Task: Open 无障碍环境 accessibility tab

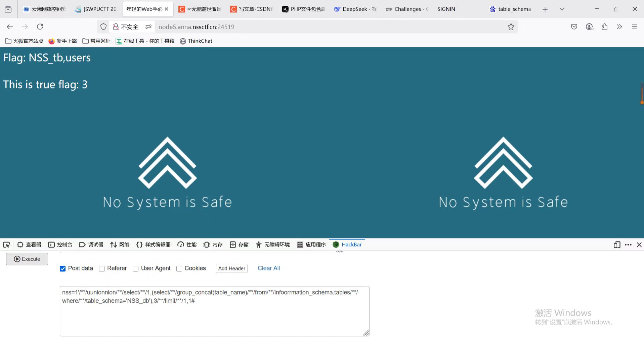Action: [x=272, y=245]
